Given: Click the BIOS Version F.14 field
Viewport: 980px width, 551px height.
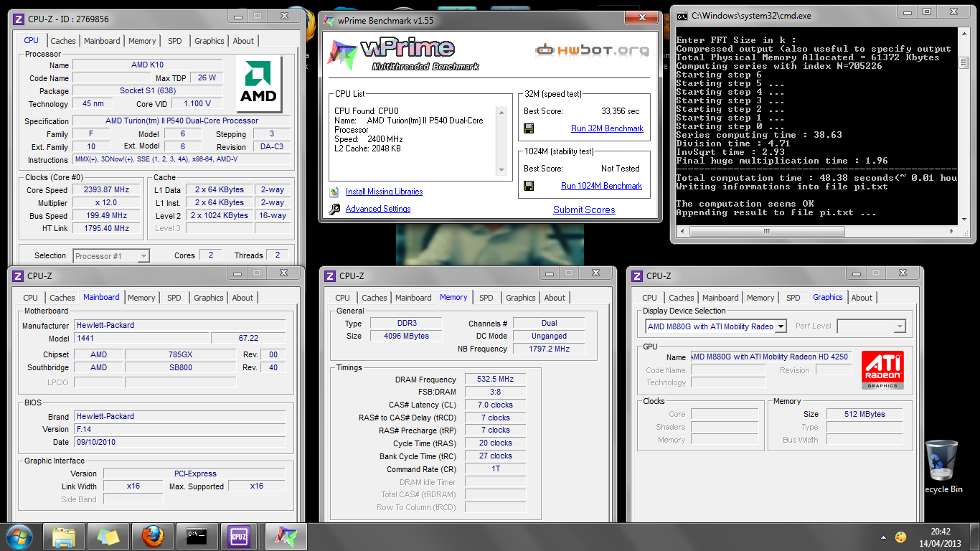Looking at the screenshot, I should tap(180, 429).
